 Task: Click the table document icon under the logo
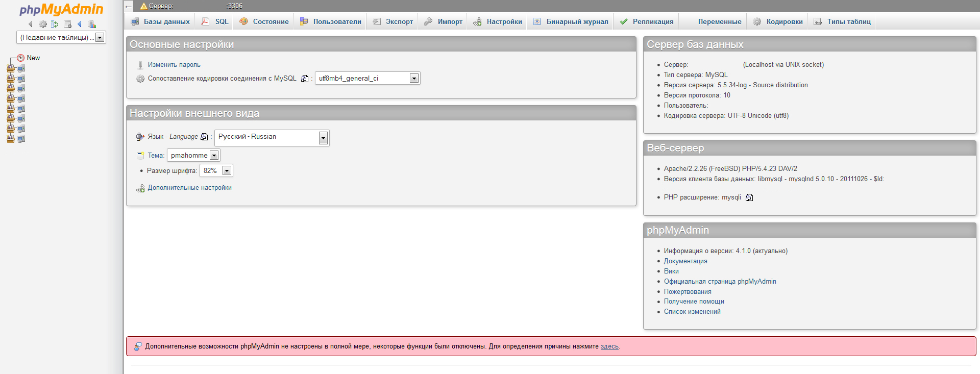pyautogui.click(x=67, y=24)
